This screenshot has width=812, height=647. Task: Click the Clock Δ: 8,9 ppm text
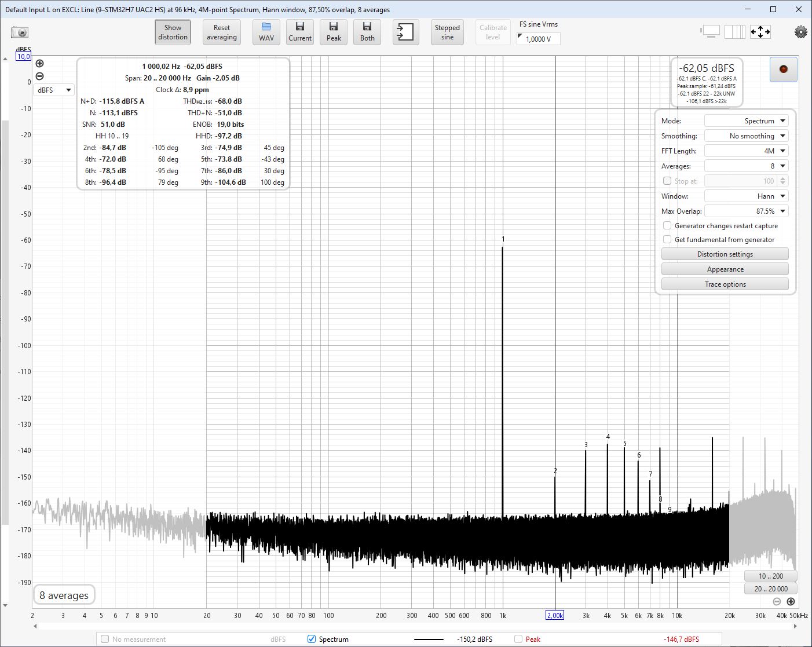point(182,90)
